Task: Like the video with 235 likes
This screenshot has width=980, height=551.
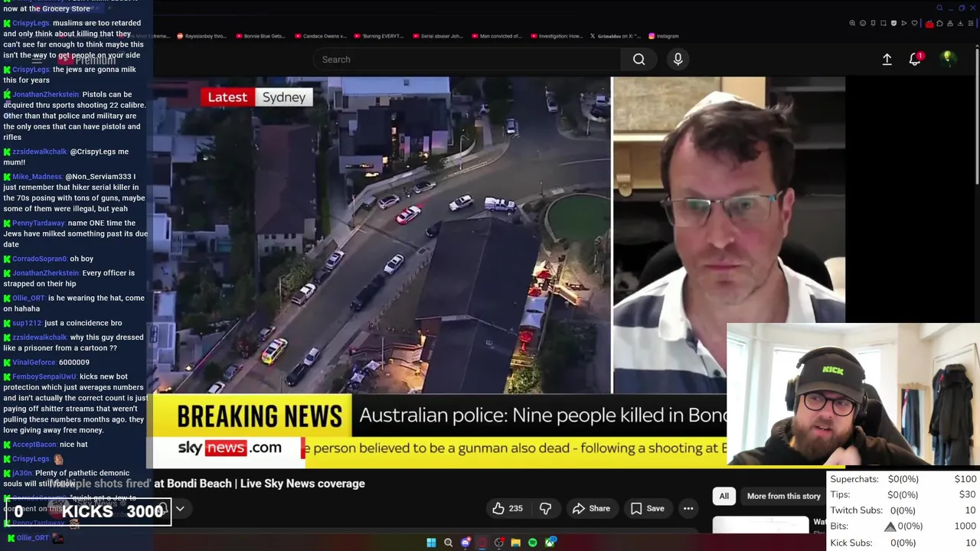Action: pos(507,508)
